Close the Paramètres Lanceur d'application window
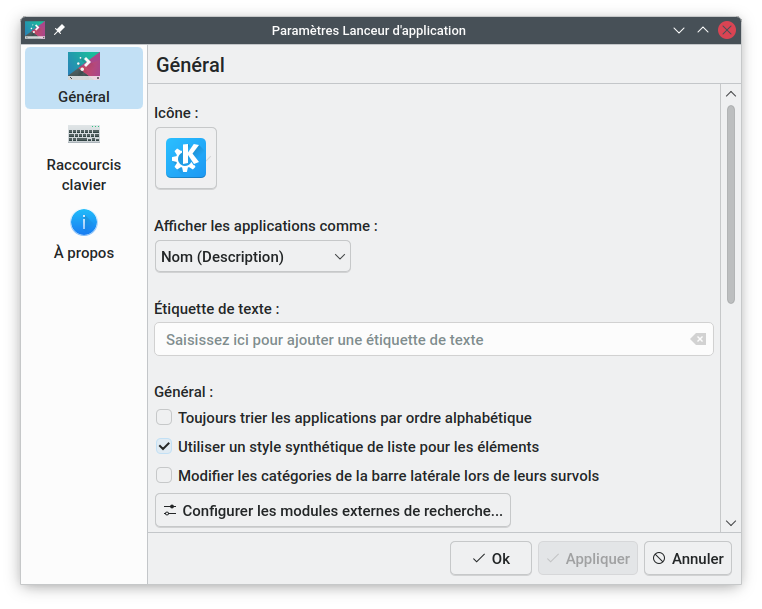Image resolution: width=762 pixels, height=609 pixels. (x=727, y=30)
